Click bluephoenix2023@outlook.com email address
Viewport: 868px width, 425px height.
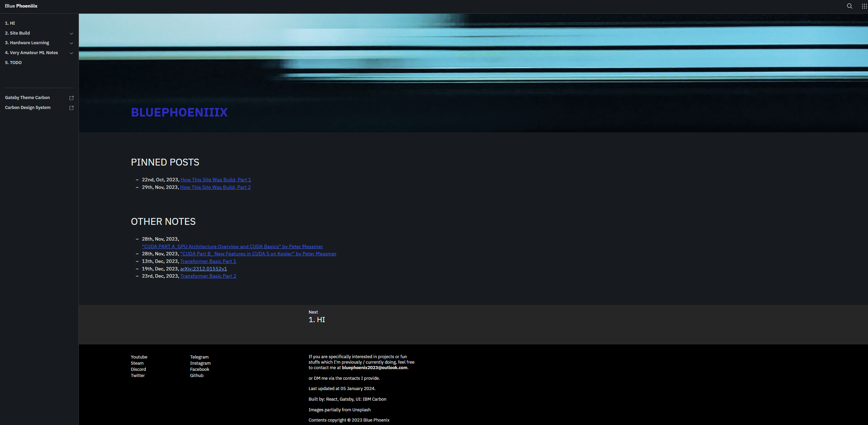pos(374,368)
